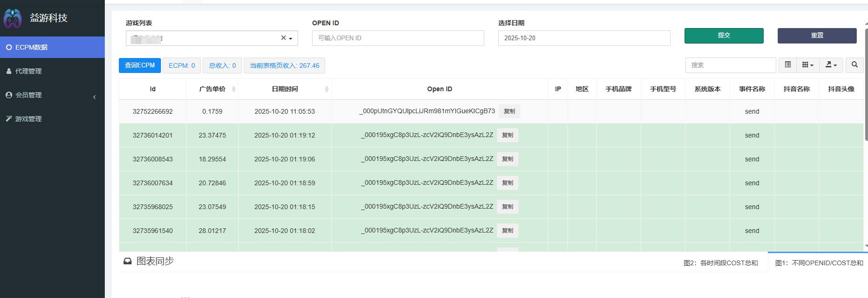Sort by the 日期时间 column header
Screen dimensions: 868x298
tap(284, 89)
